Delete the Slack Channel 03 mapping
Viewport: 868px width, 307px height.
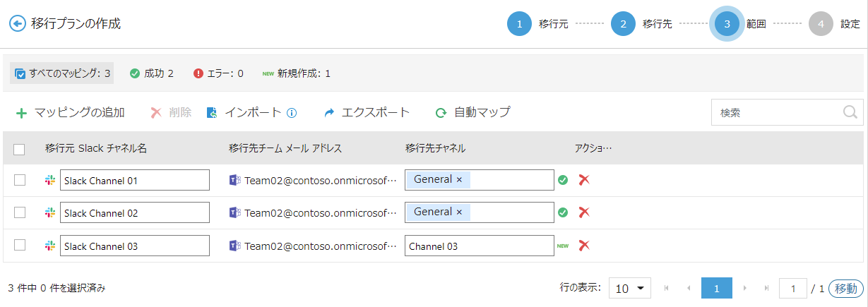pyautogui.click(x=584, y=246)
